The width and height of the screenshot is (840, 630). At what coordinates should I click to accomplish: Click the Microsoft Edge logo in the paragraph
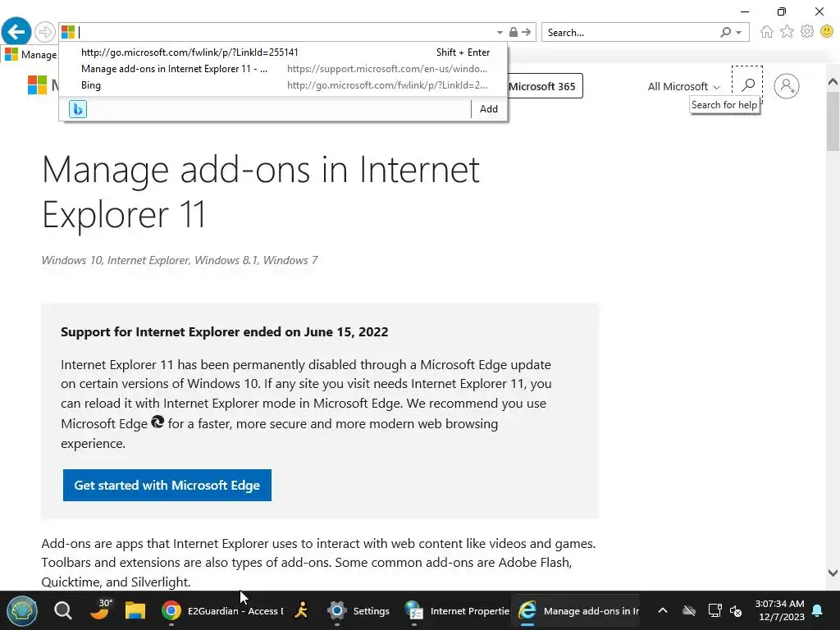[157, 422]
